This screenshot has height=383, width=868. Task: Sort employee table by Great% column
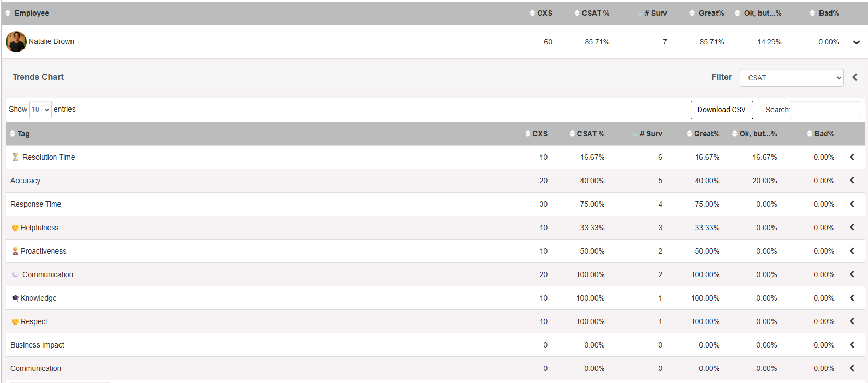coord(707,14)
